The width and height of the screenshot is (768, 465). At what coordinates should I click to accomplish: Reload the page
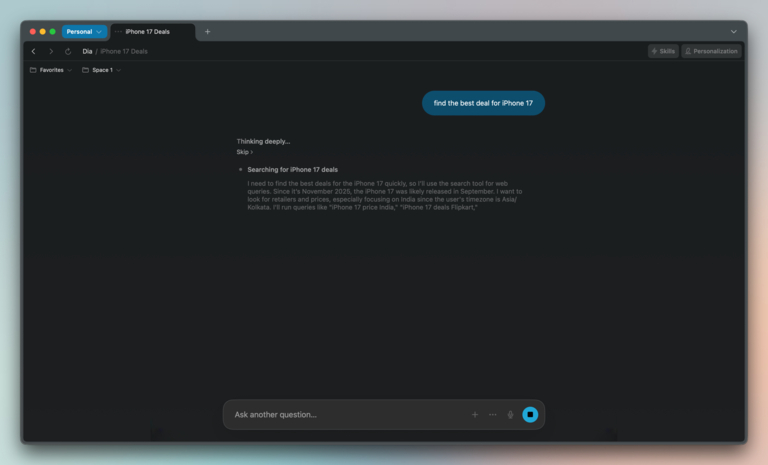tap(68, 51)
